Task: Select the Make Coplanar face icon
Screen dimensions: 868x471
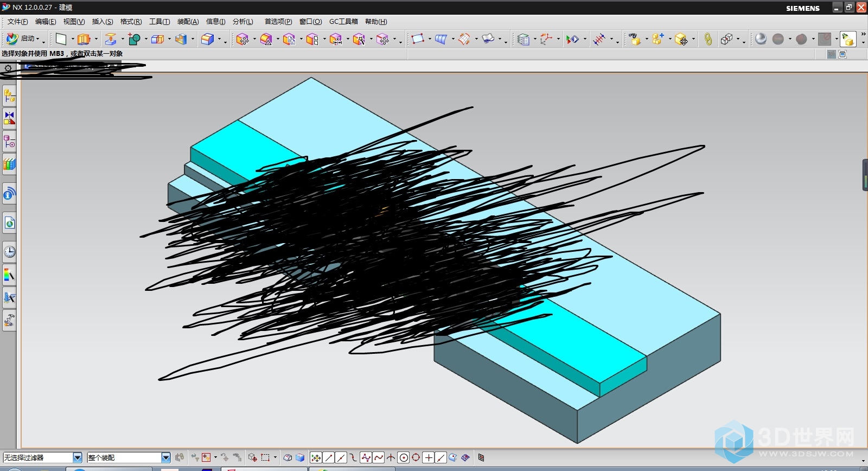Action: click(x=312, y=39)
